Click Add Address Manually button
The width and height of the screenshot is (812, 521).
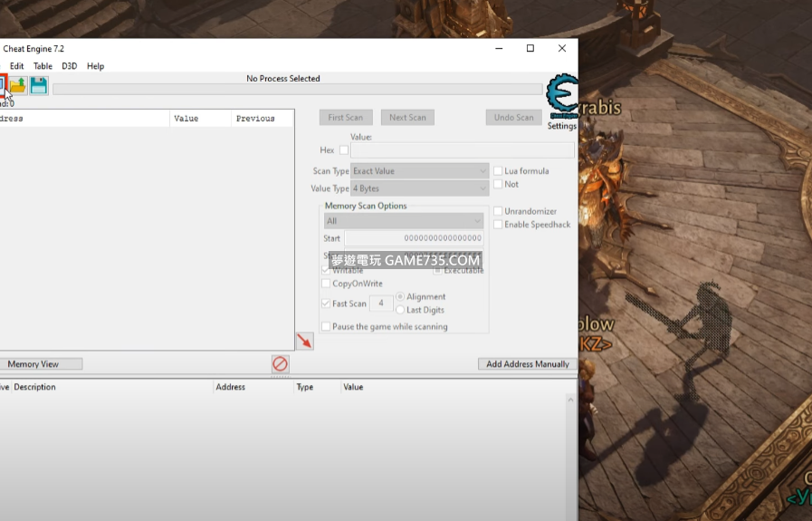pyautogui.click(x=527, y=364)
